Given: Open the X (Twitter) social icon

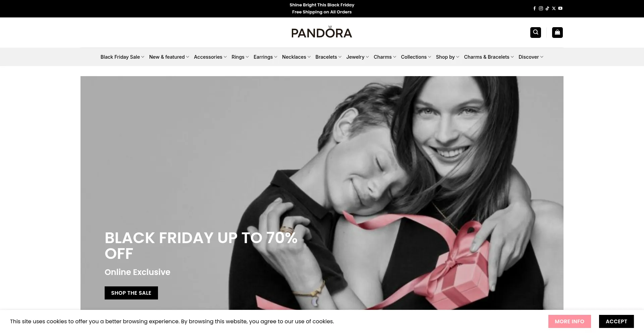Looking at the screenshot, I should (554, 8).
